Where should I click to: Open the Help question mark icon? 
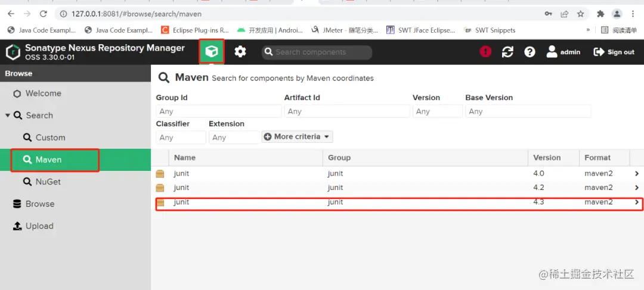click(x=530, y=52)
